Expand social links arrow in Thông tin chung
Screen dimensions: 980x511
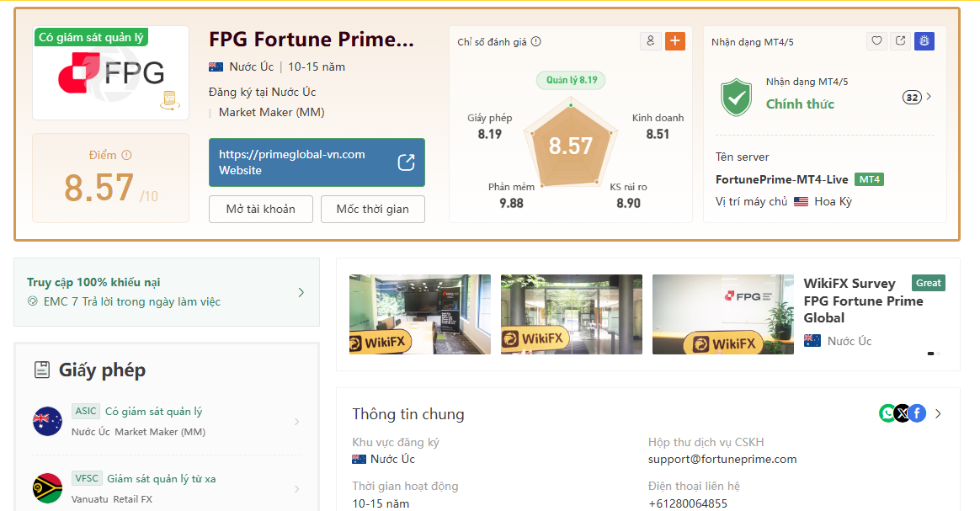point(938,413)
